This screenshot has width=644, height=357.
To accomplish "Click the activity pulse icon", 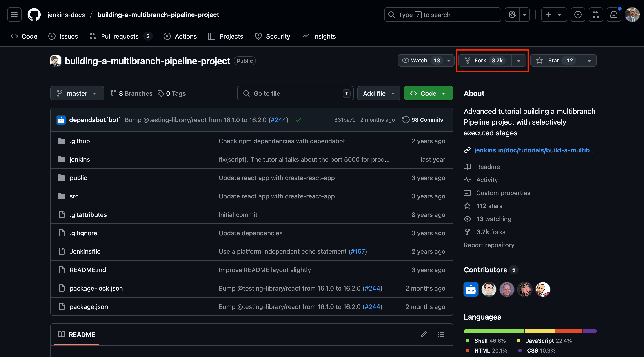I will [x=467, y=180].
